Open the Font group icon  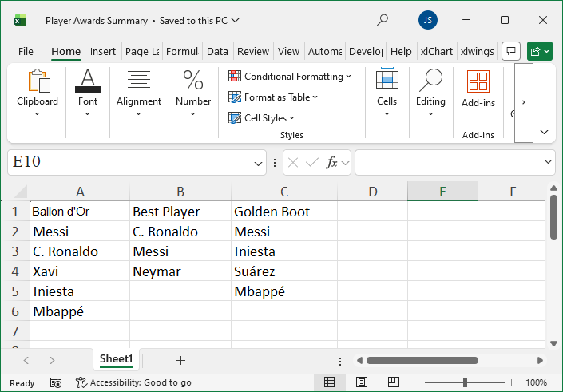(x=88, y=92)
